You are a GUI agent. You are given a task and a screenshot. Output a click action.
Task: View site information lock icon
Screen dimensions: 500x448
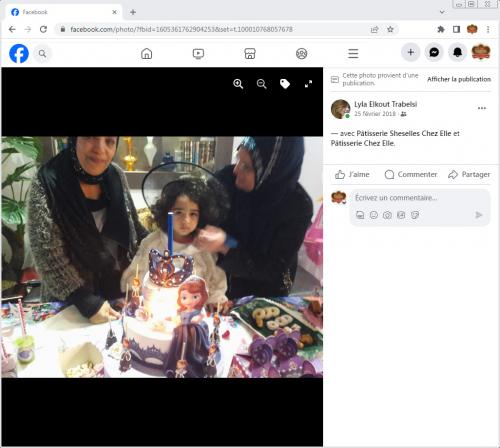63,29
